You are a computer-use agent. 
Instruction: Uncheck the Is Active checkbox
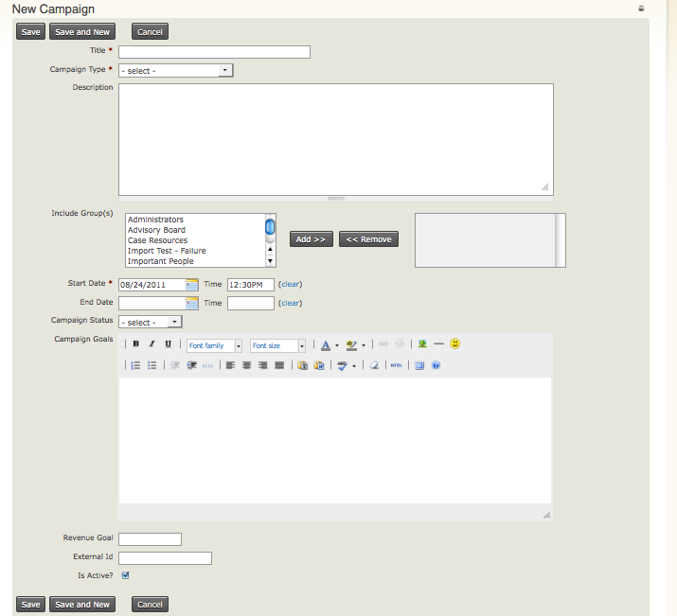click(125, 575)
